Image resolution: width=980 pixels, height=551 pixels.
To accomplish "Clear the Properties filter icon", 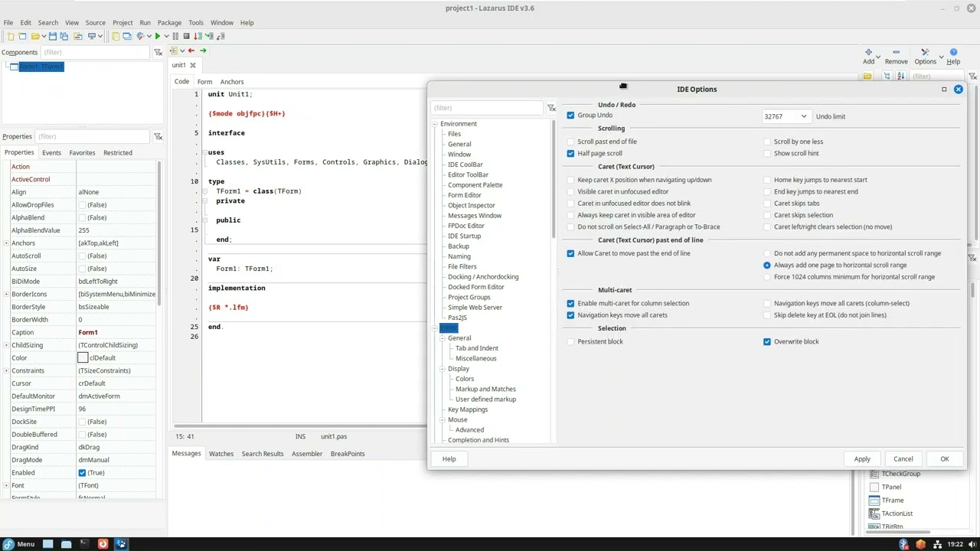I will click(158, 136).
